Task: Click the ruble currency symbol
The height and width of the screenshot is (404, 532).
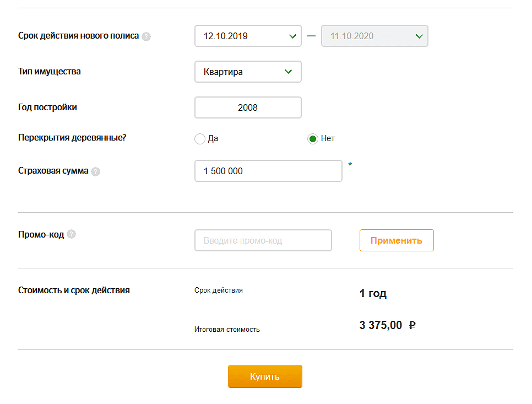Action: click(412, 325)
